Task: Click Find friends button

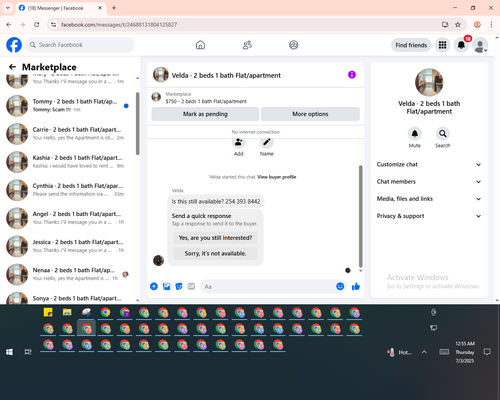Action: tap(411, 45)
